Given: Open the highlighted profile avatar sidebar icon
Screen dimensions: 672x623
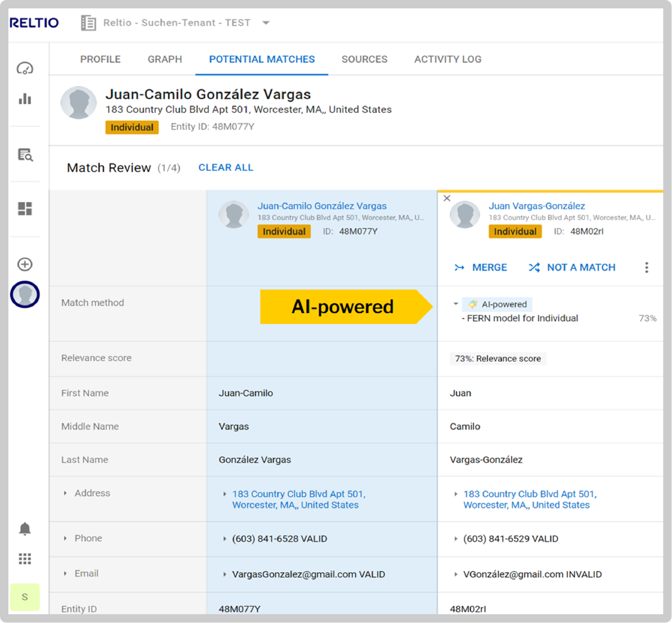Looking at the screenshot, I should click(x=25, y=294).
